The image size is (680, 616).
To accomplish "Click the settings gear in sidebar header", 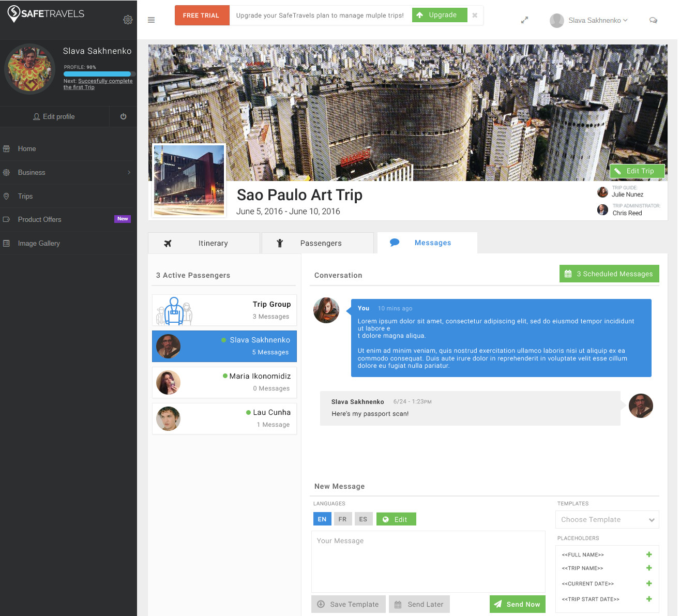I will pyautogui.click(x=128, y=20).
